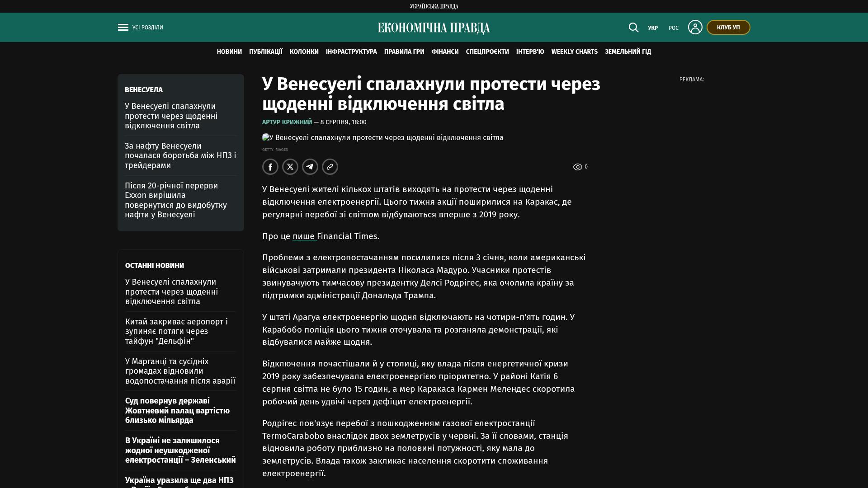Click the Getty Images photo credit

click(x=275, y=150)
